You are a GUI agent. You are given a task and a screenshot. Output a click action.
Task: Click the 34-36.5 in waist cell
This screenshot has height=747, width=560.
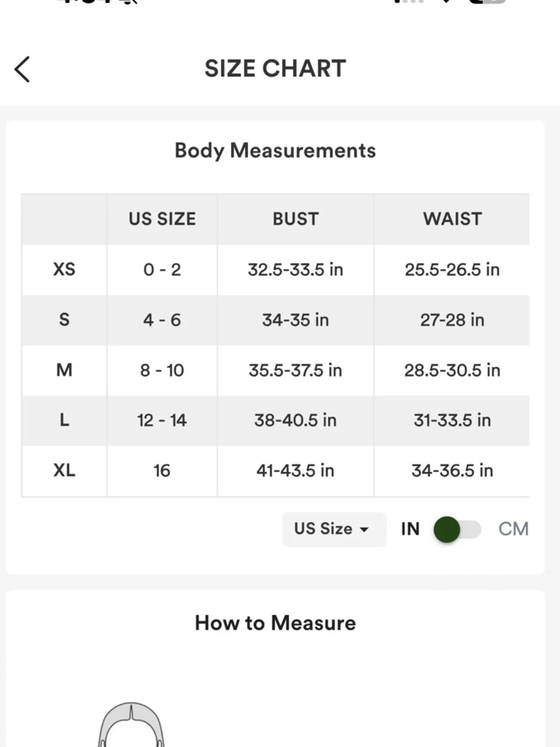point(452,471)
